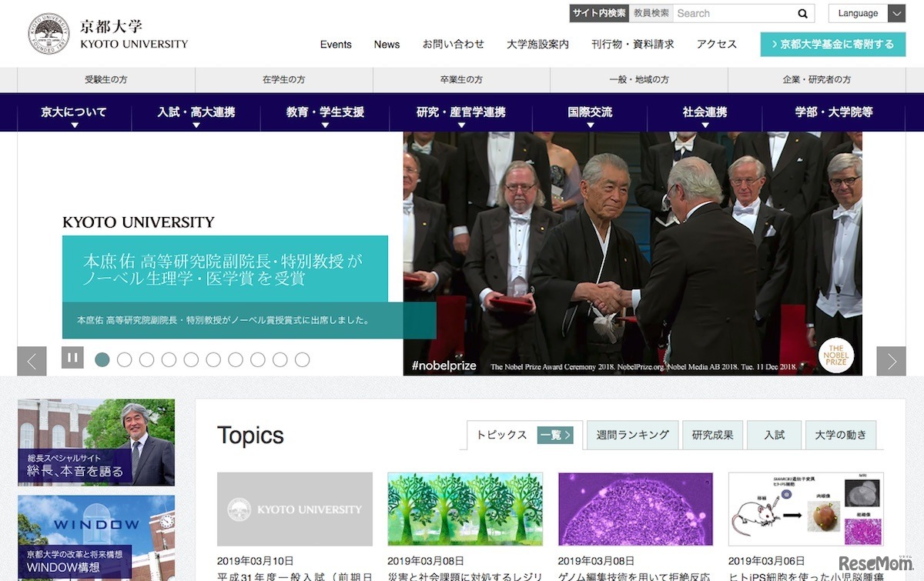The height and width of the screenshot is (581, 924).
Task: Switch to サイト内検索 search mode
Action: coord(598,13)
